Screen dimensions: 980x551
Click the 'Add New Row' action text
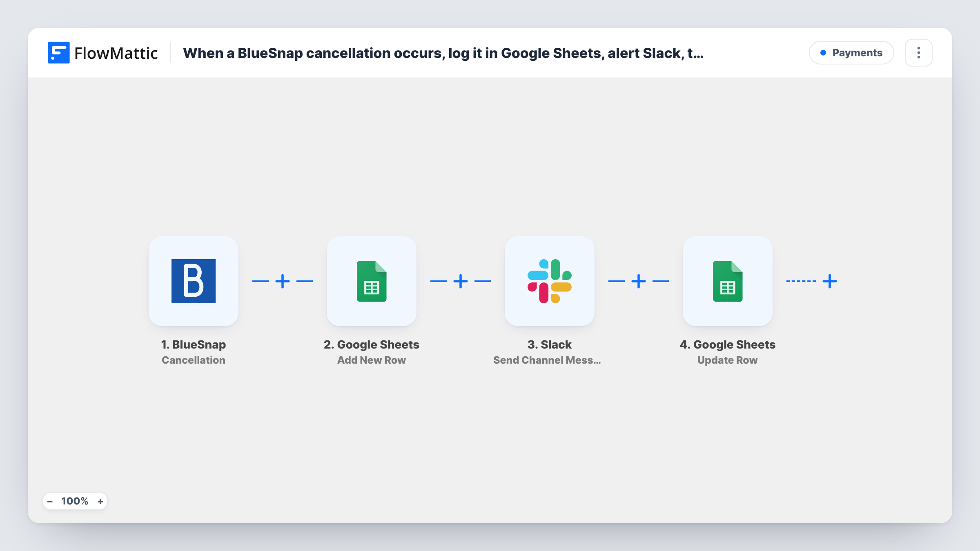click(x=372, y=360)
